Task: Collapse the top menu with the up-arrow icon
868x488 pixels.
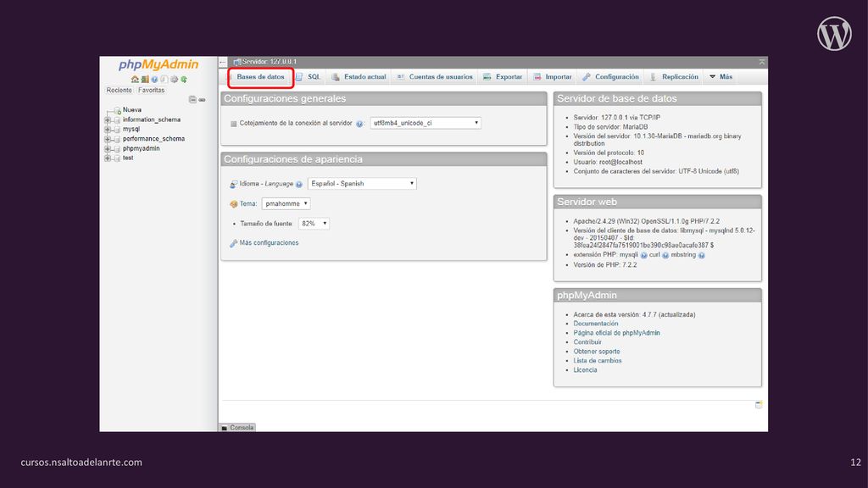Action: pyautogui.click(x=762, y=62)
